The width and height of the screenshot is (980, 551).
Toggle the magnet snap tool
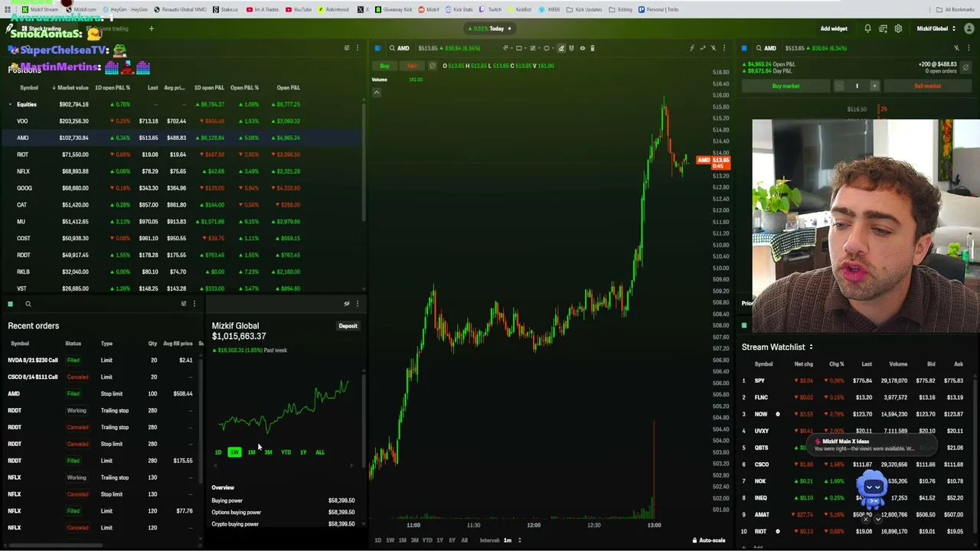(571, 48)
